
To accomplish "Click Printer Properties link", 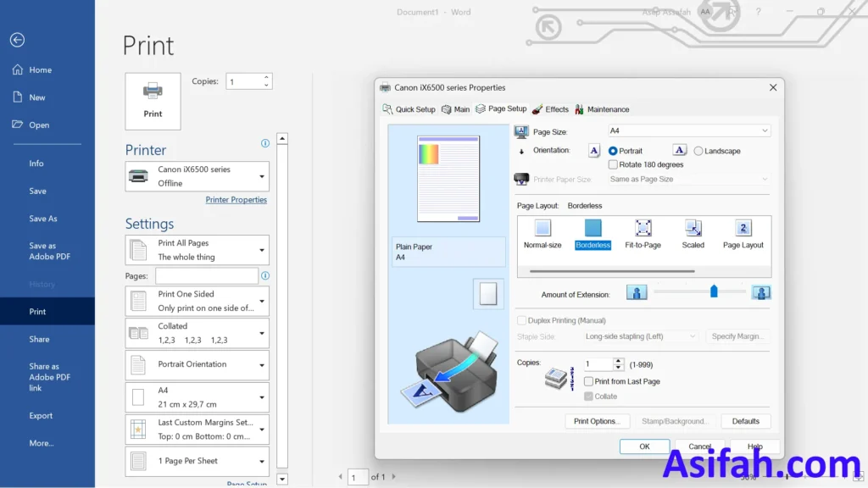I will tap(236, 200).
